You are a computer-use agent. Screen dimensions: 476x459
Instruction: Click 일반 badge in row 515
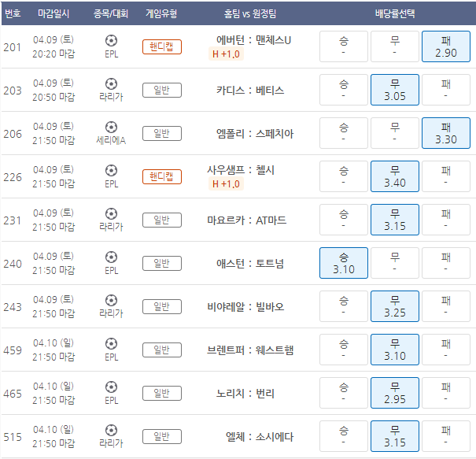162,436
